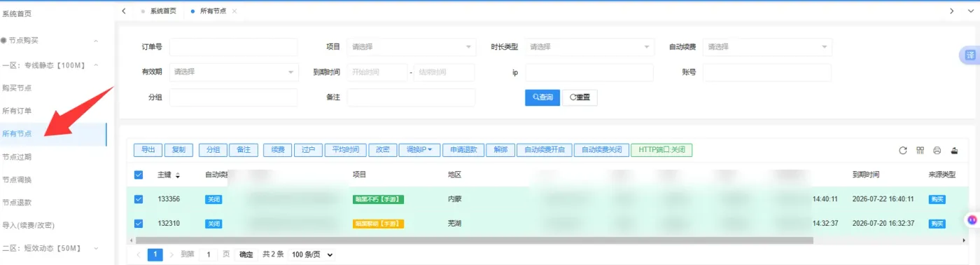Click the 复制 button
980x265 pixels.
178,149
